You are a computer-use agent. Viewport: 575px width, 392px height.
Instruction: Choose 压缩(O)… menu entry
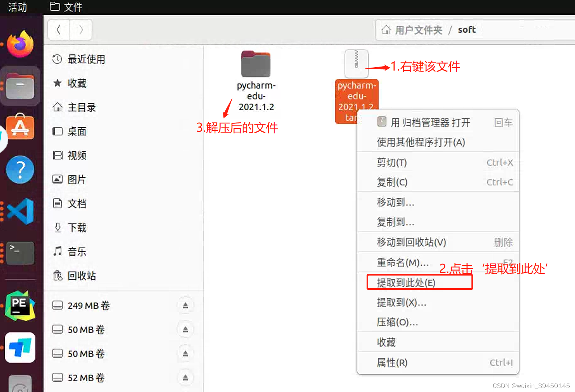click(438, 322)
